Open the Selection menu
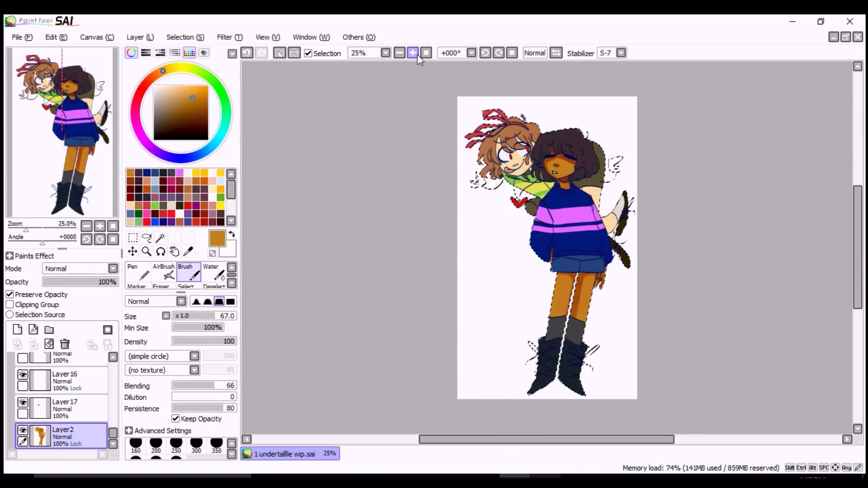The image size is (868, 488). (x=185, y=37)
